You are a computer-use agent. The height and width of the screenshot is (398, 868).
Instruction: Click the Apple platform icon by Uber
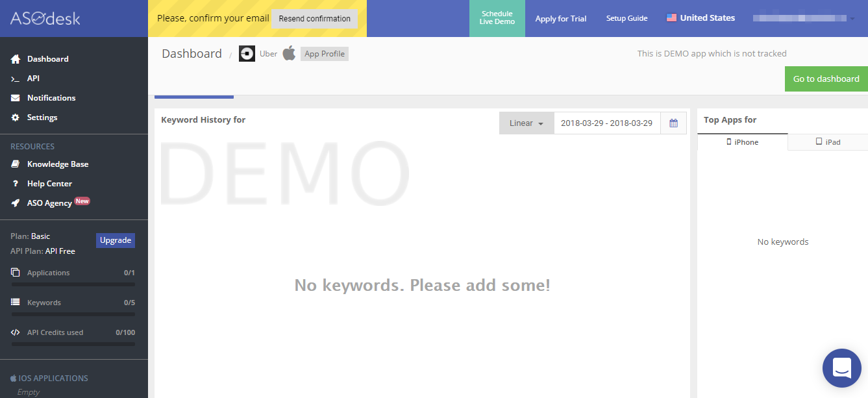[289, 53]
